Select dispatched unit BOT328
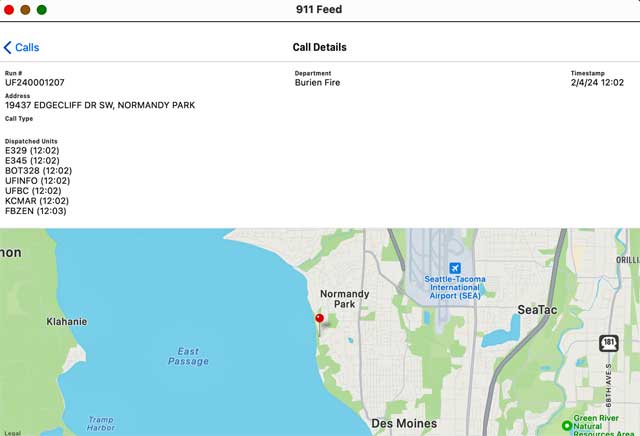The width and height of the screenshot is (640, 436). 38,171
